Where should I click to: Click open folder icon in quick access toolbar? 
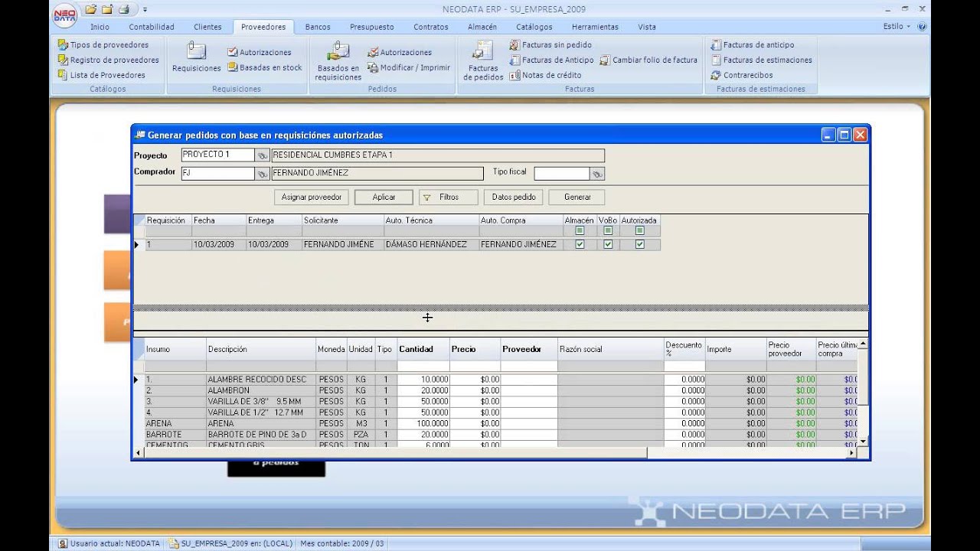pos(91,9)
